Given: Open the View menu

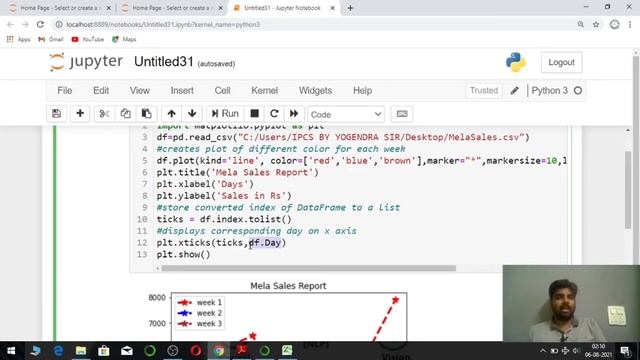Looking at the screenshot, I should 140,91.
